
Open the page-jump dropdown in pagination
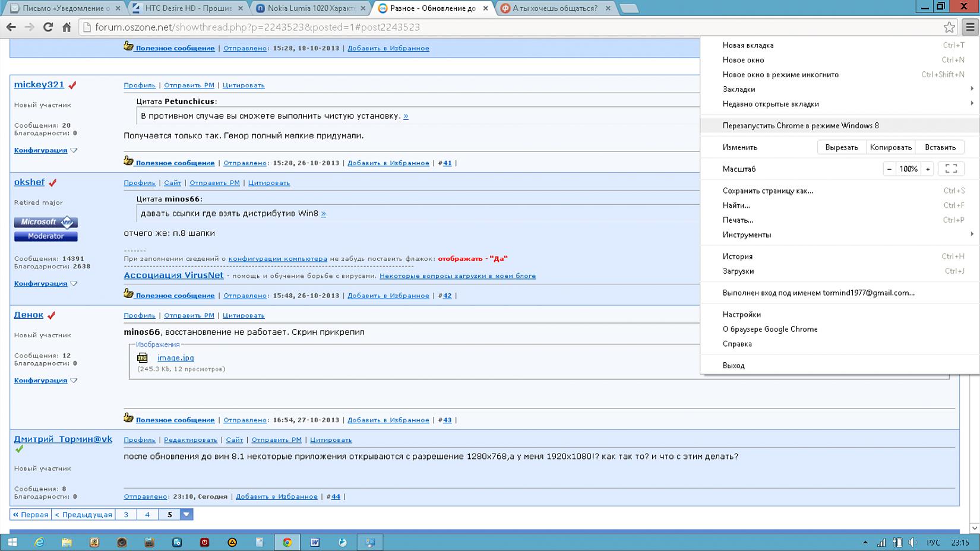click(186, 514)
